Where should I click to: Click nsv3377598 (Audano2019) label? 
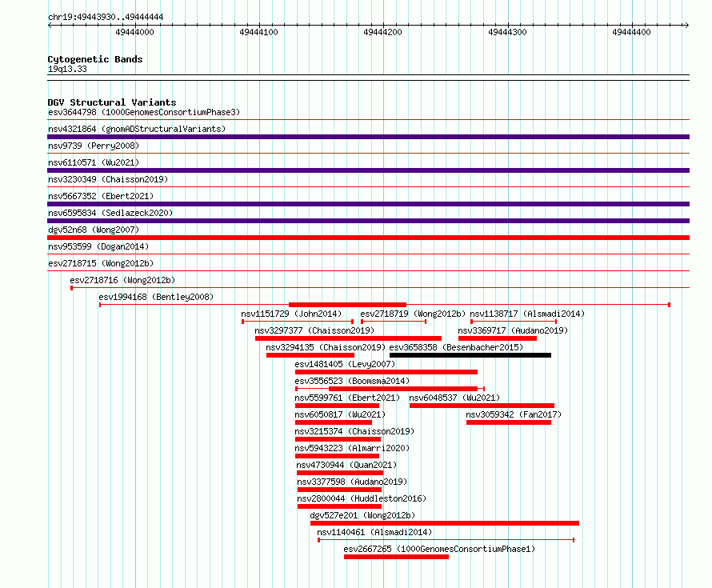[x=352, y=482]
